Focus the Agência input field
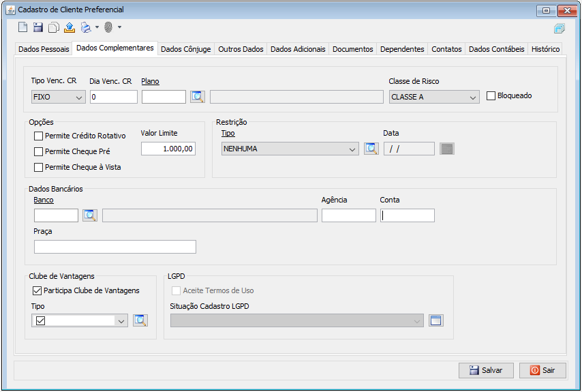 [348, 215]
